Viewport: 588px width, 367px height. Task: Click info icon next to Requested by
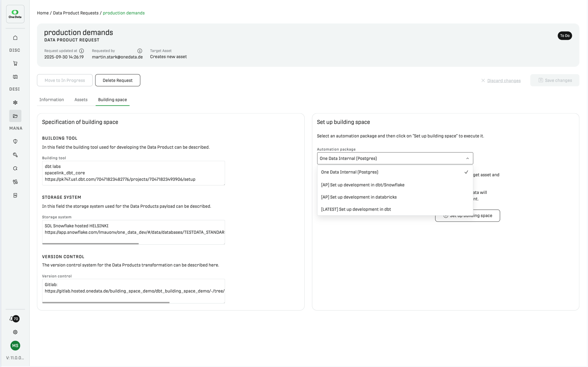click(140, 51)
